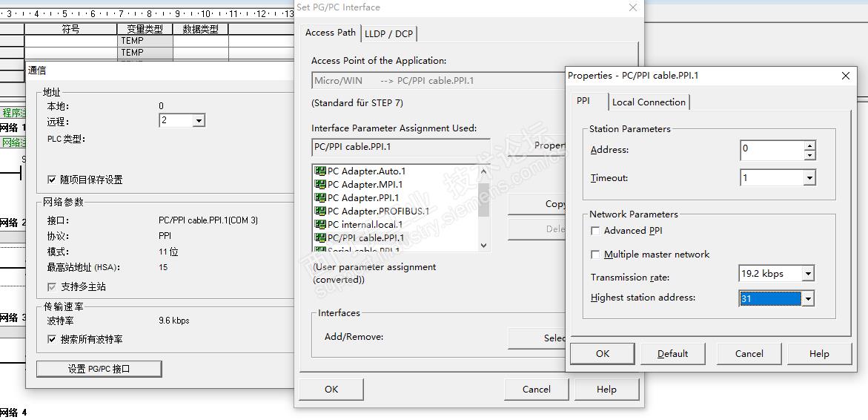Select PC internal.local.1 interface entry
This screenshot has height=420, width=868.
[x=359, y=224]
